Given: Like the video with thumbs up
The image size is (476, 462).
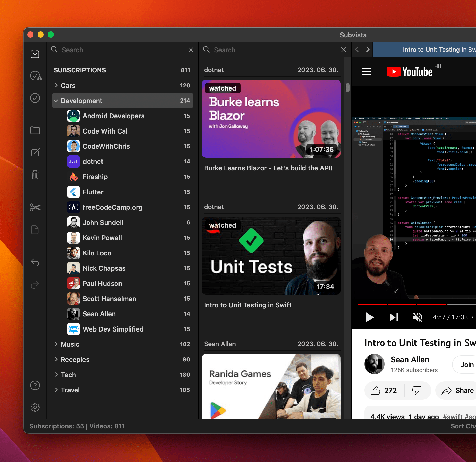Looking at the screenshot, I should point(376,390).
